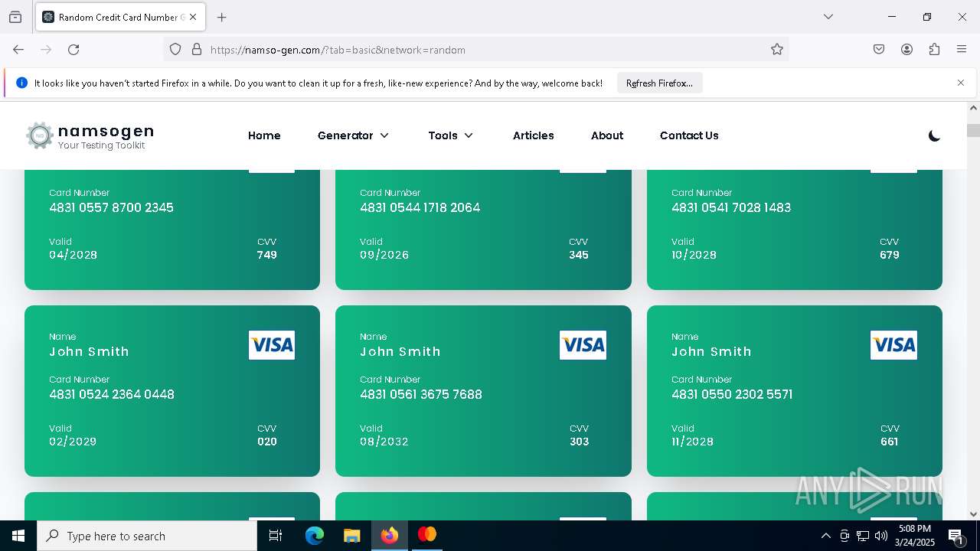Screen dimensions: 980x551
Task: Click valid date 02/2029
Action: (x=73, y=442)
